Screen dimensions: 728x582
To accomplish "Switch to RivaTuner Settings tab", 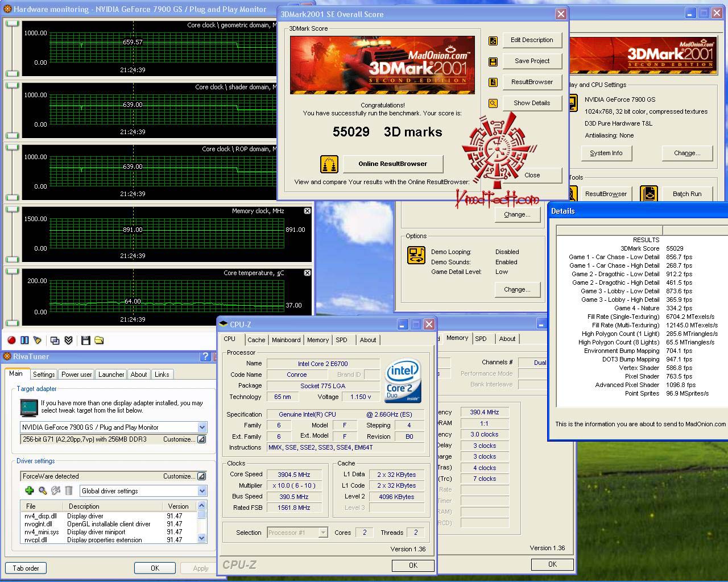I will click(44, 375).
